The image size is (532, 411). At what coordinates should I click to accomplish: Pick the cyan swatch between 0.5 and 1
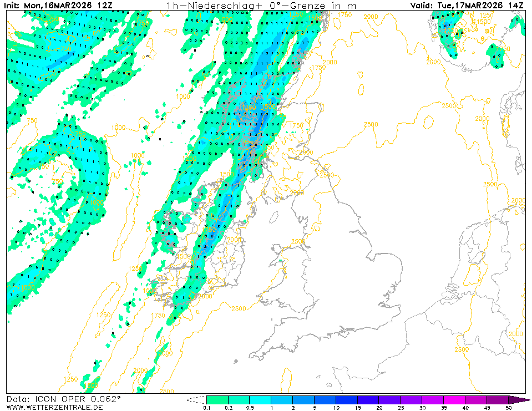[260, 399]
